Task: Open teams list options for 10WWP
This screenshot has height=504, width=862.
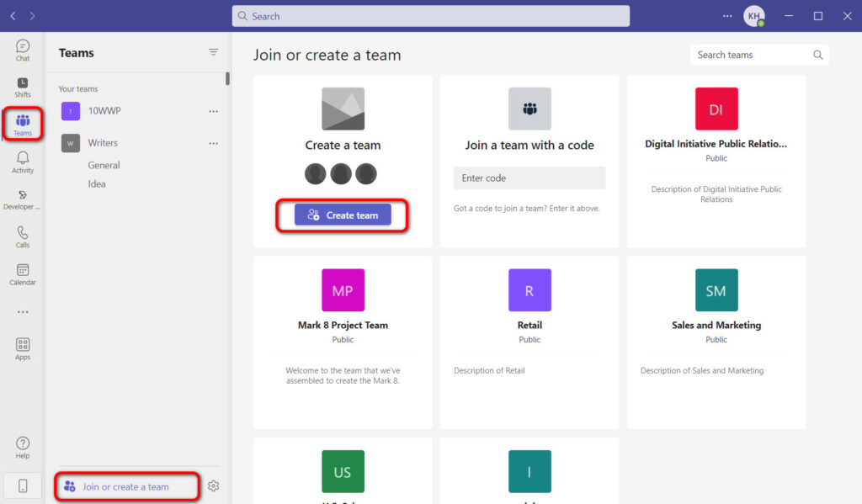Action: pos(214,110)
